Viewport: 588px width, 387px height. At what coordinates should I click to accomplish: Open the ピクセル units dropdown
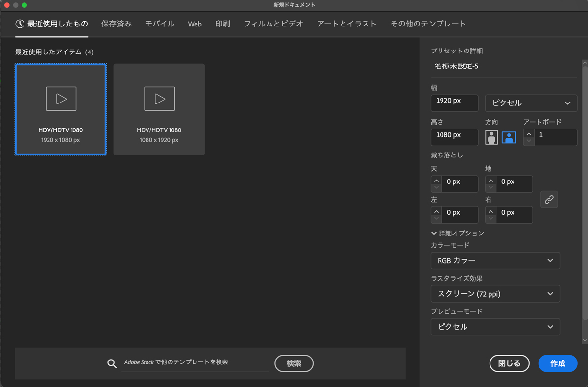tap(531, 103)
